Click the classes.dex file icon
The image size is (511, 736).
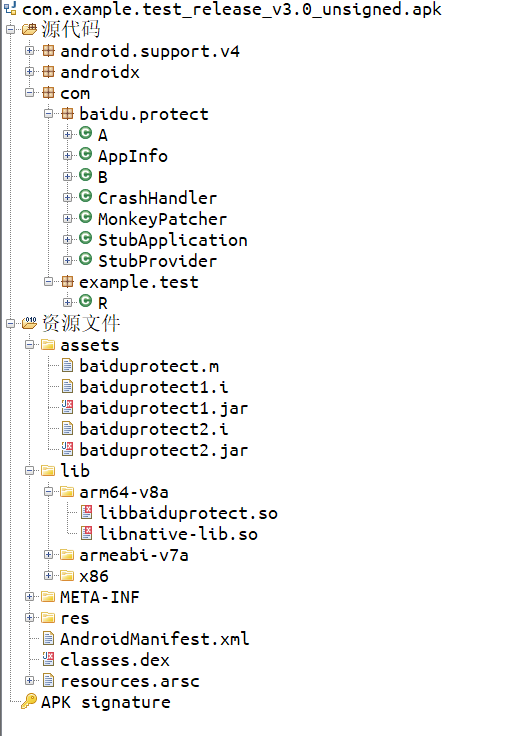48,659
